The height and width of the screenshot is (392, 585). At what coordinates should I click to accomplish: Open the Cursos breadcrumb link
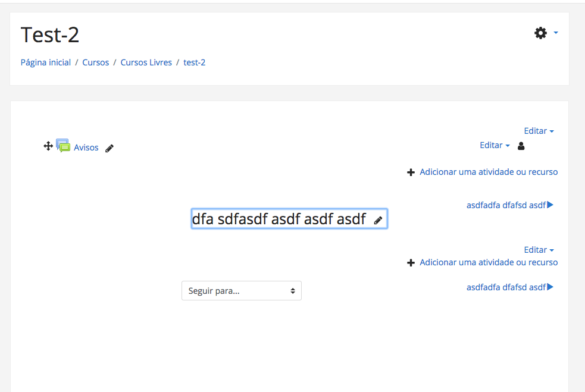tap(95, 62)
